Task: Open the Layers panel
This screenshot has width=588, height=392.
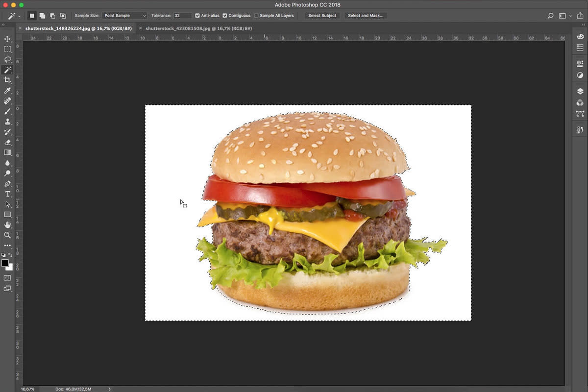Action: [x=580, y=91]
